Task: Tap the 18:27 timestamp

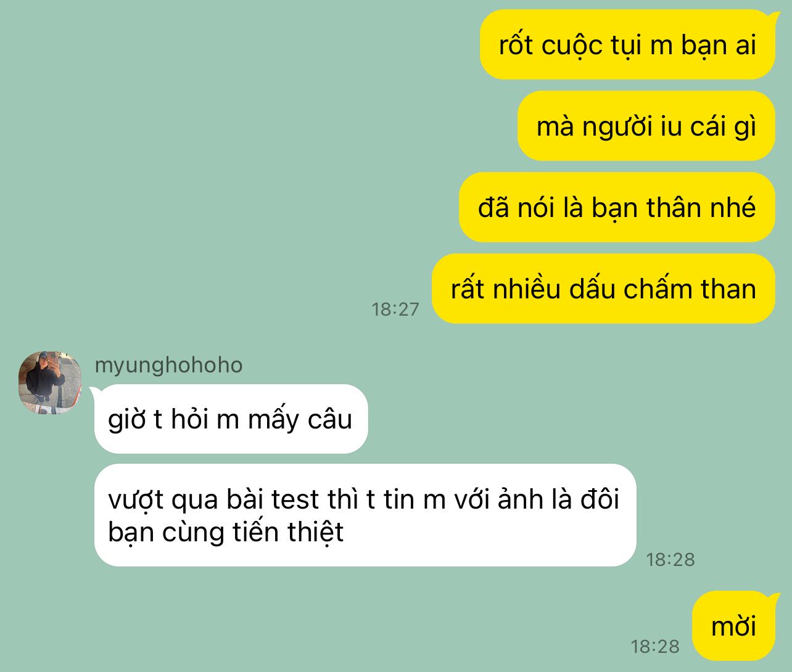Action: 395,309
